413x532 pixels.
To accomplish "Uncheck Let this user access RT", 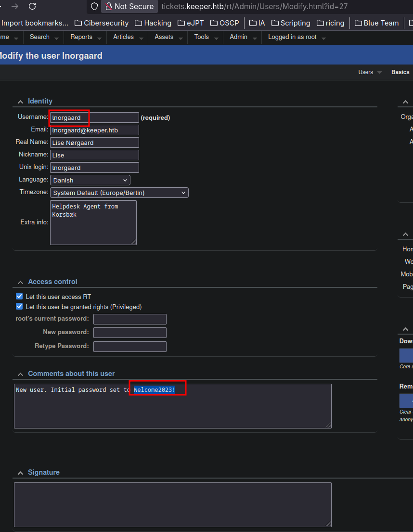I will (19, 296).
